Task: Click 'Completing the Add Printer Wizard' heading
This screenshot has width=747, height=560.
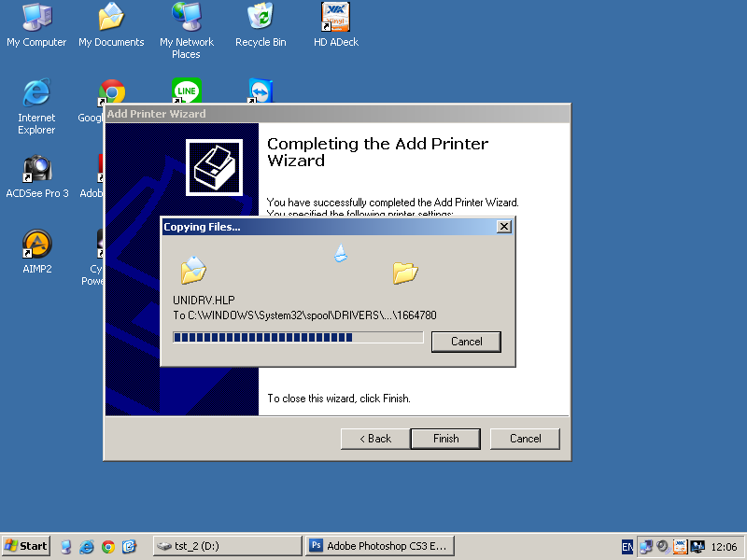Action: [378, 152]
